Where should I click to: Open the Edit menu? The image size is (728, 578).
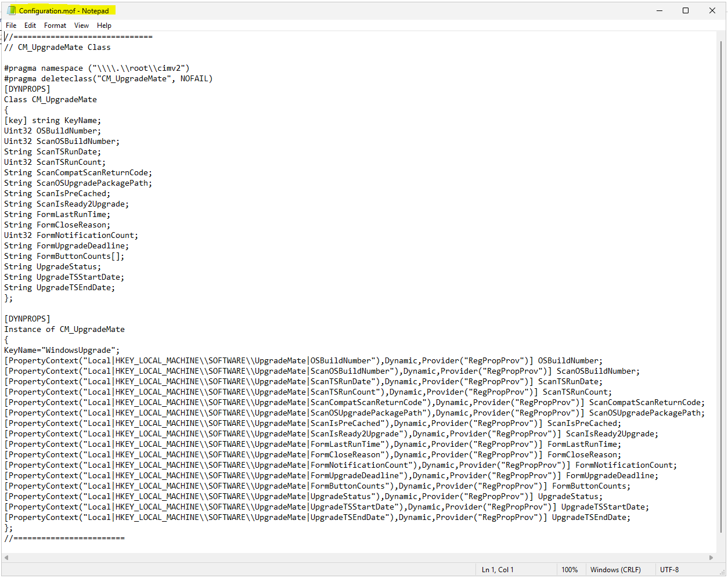(x=30, y=26)
